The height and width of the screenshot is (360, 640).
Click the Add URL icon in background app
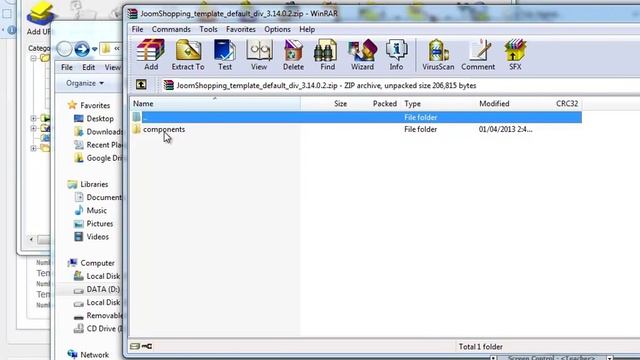[x=40, y=14]
